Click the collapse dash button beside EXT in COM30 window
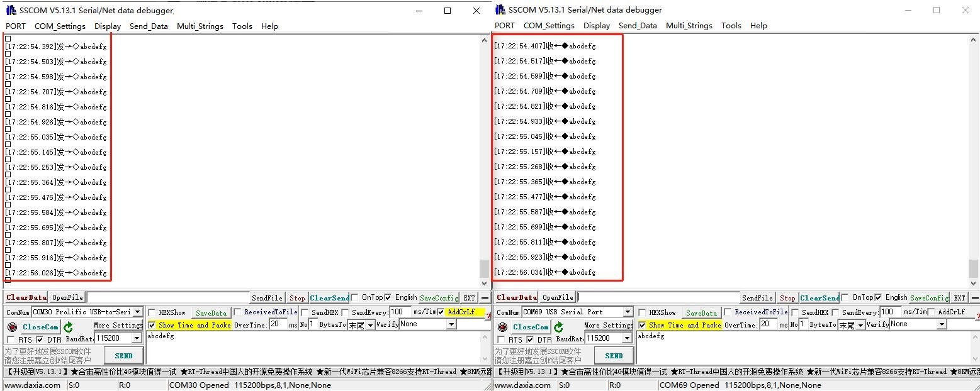980x391 pixels. (x=485, y=298)
